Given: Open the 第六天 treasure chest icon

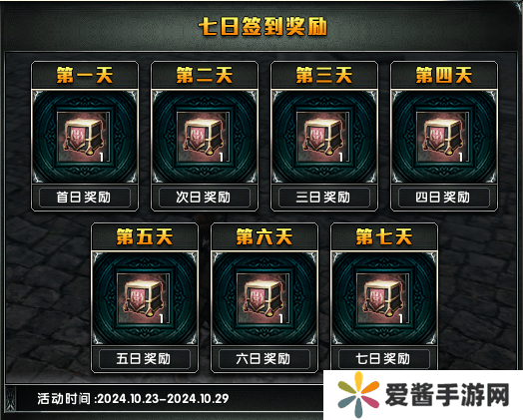Looking at the screenshot, I should pos(263,299).
